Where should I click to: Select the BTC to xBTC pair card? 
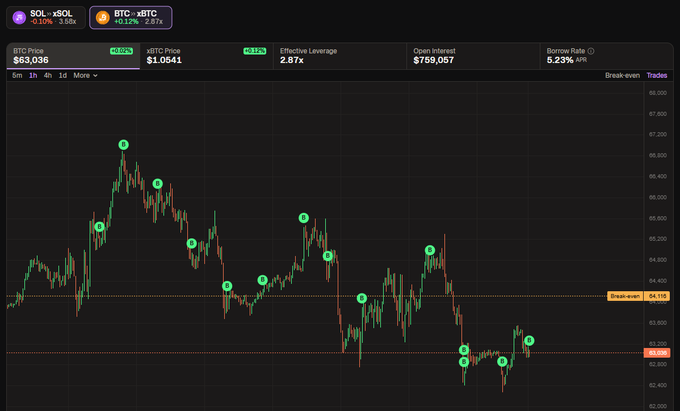(131, 17)
